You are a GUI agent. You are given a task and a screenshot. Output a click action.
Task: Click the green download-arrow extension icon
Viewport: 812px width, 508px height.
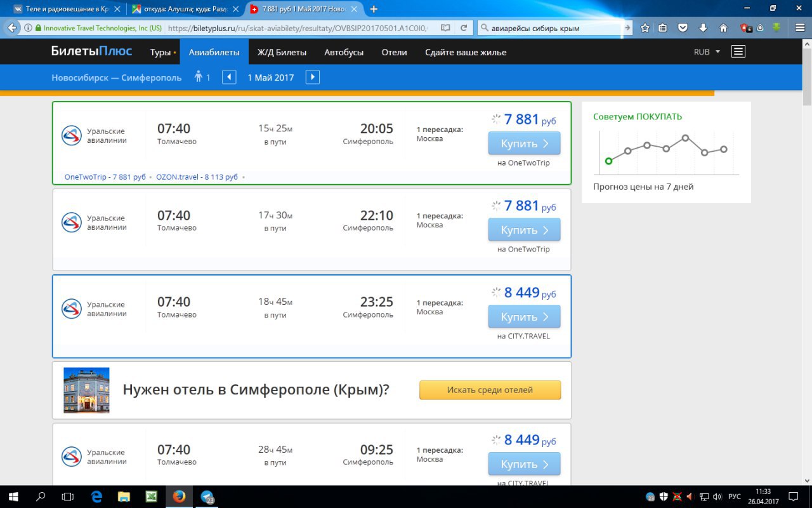point(776,28)
